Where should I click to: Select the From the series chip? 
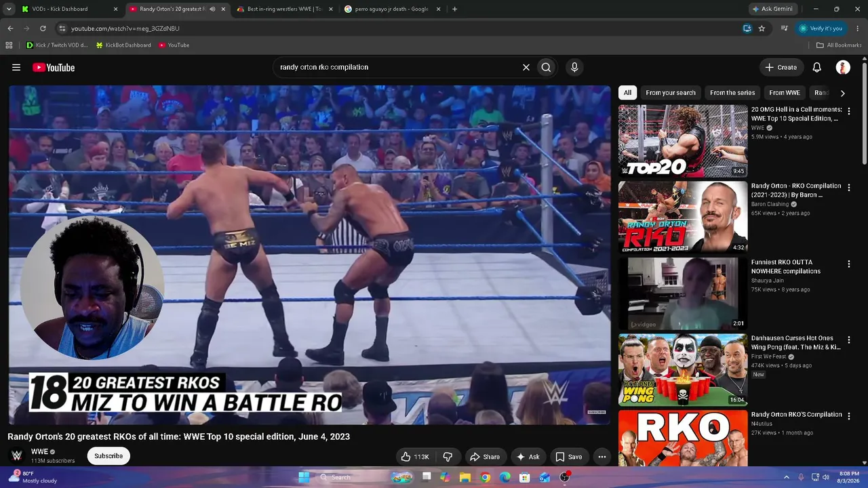732,93
